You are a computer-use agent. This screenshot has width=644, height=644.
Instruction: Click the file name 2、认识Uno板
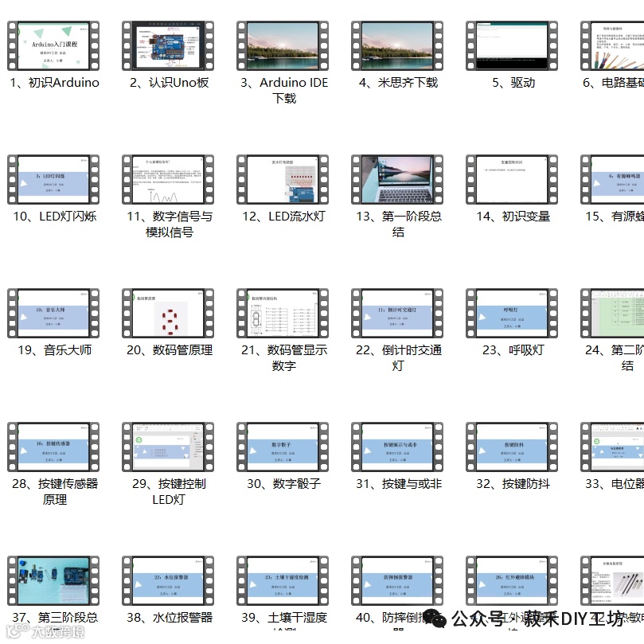tap(170, 83)
